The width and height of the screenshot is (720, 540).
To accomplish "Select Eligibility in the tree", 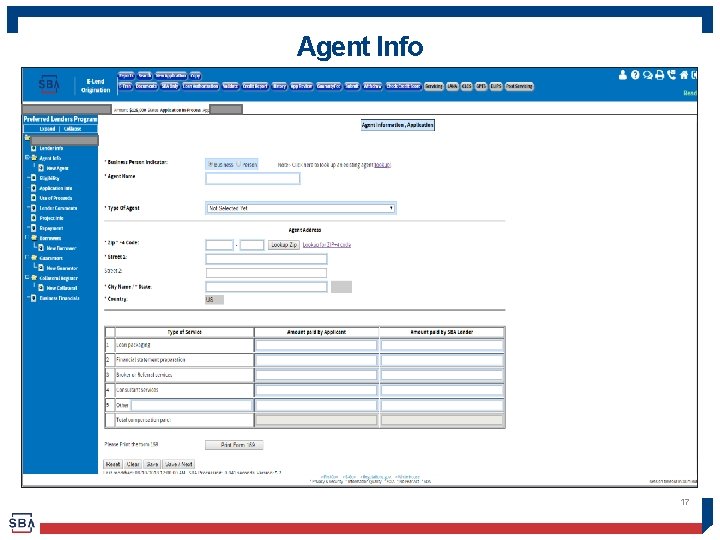I will 49,178.
